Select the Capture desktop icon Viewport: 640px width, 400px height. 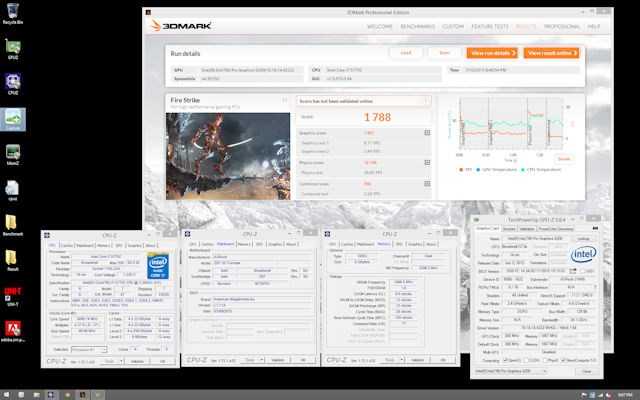(13, 119)
